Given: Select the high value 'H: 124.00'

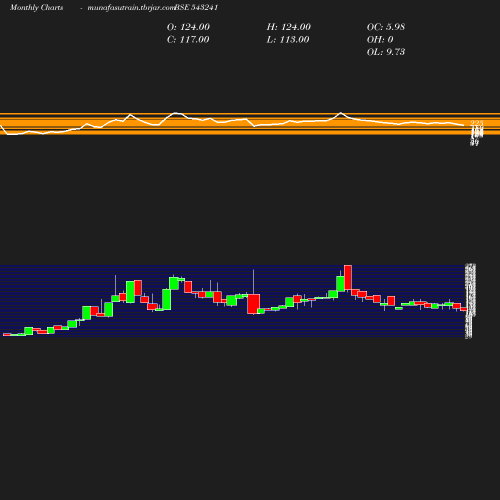Looking at the screenshot, I should 289,27.
